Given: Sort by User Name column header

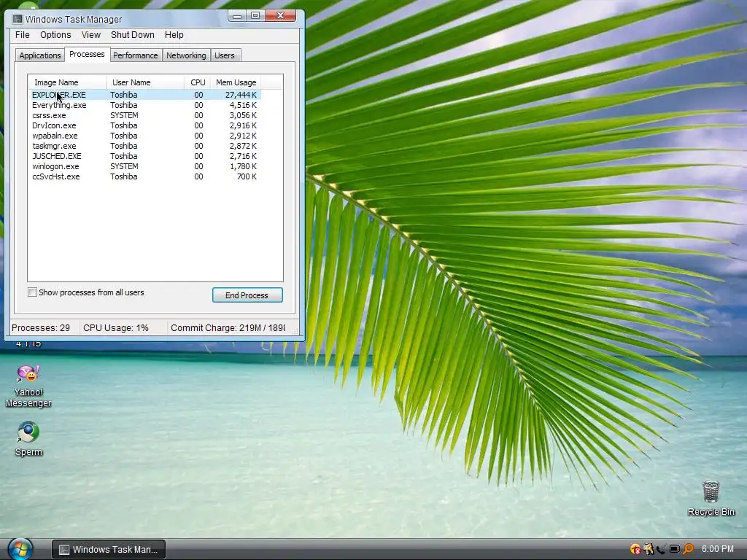Looking at the screenshot, I should [146, 82].
